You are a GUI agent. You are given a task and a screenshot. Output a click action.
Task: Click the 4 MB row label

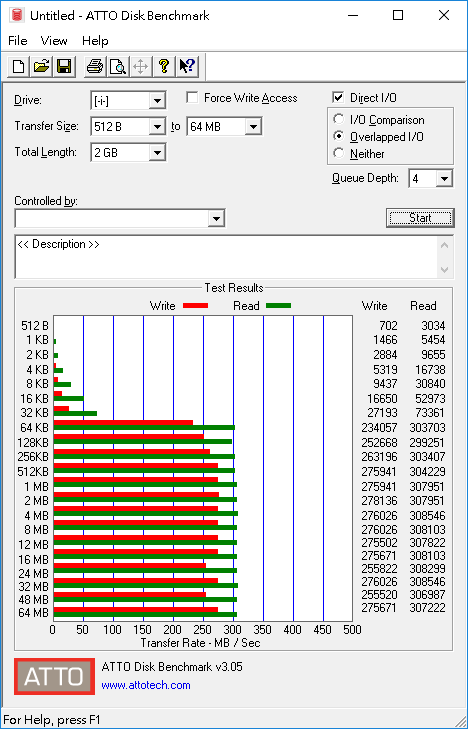[36, 516]
